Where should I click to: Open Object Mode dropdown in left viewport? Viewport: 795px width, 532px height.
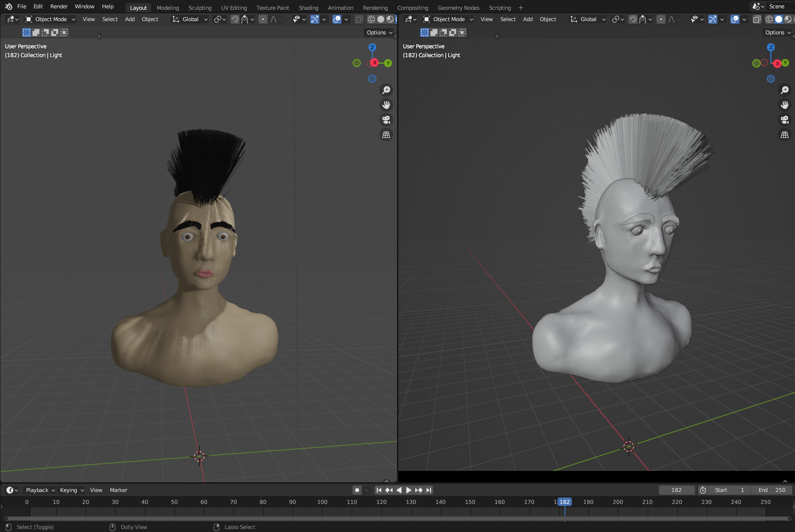(50, 19)
